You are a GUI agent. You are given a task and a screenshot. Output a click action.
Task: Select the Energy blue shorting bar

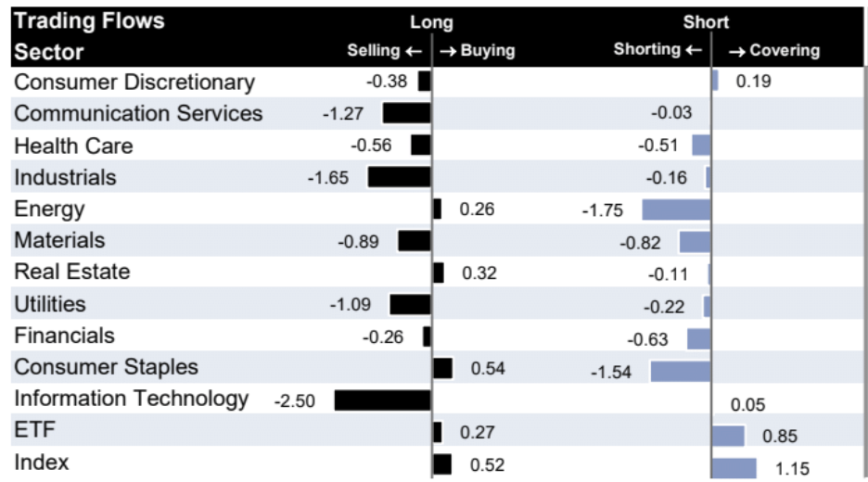[x=676, y=209]
